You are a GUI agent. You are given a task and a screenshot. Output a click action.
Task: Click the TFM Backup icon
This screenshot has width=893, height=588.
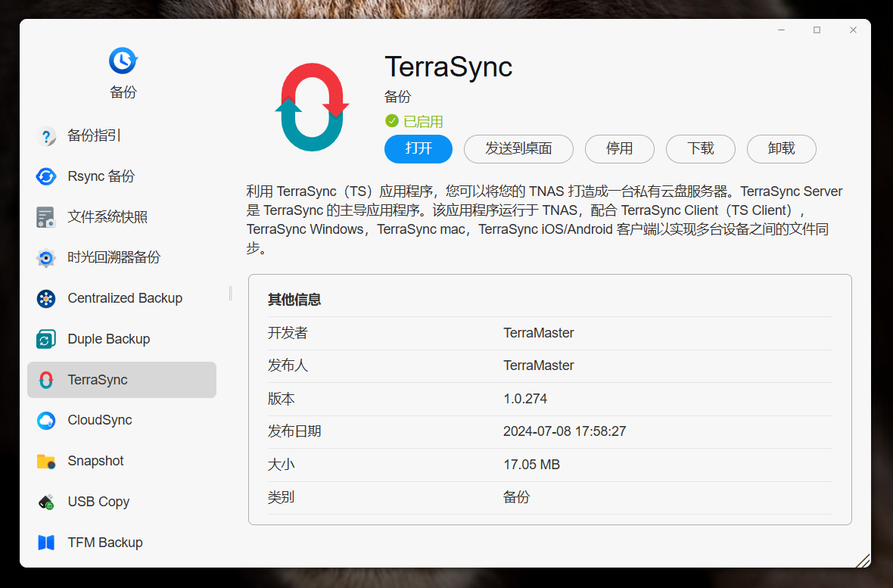pyautogui.click(x=46, y=543)
